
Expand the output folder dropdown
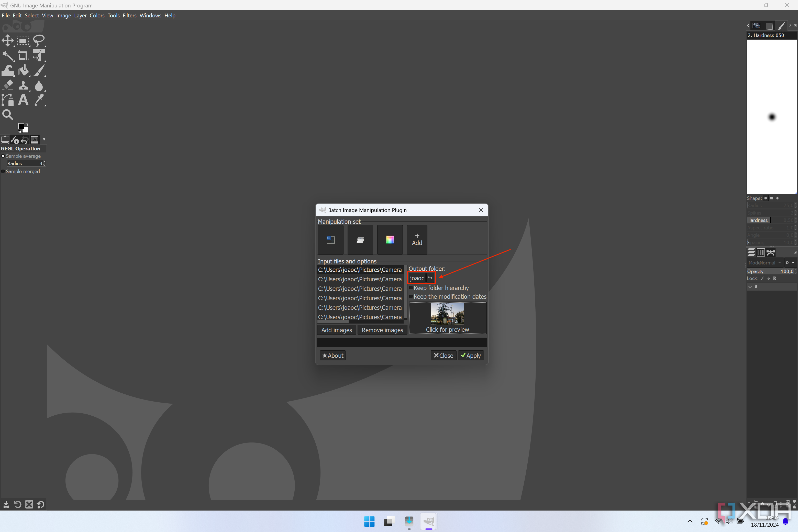[x=416, y=278]
